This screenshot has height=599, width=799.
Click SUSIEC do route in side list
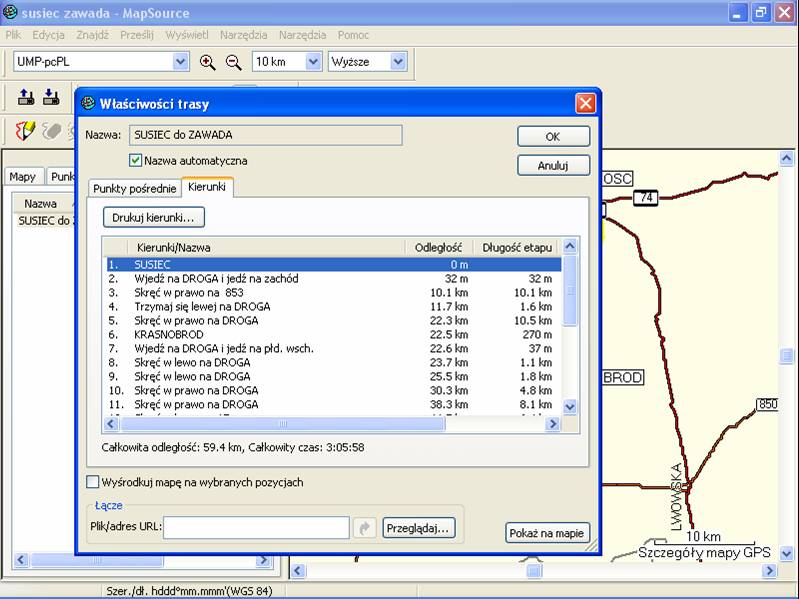45,221
